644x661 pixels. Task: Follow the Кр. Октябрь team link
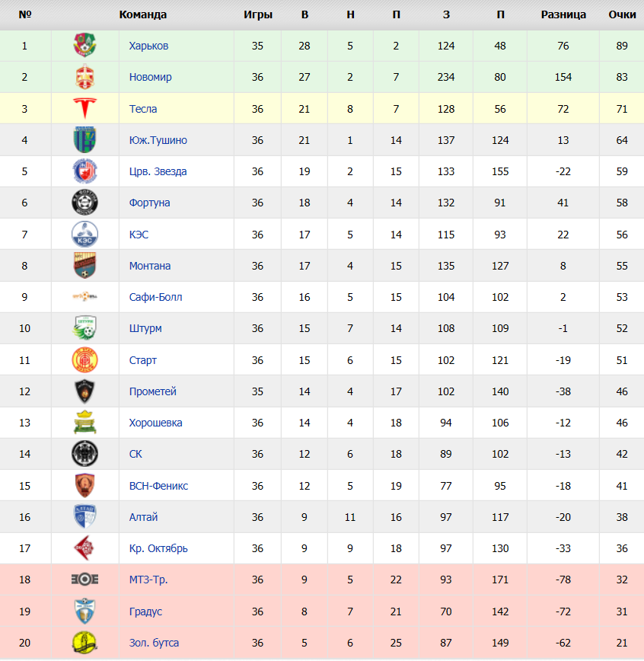158,548
